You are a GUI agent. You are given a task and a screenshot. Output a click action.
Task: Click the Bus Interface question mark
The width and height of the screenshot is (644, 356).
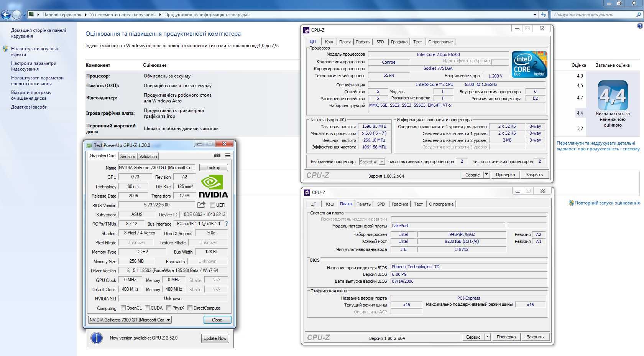227,224
